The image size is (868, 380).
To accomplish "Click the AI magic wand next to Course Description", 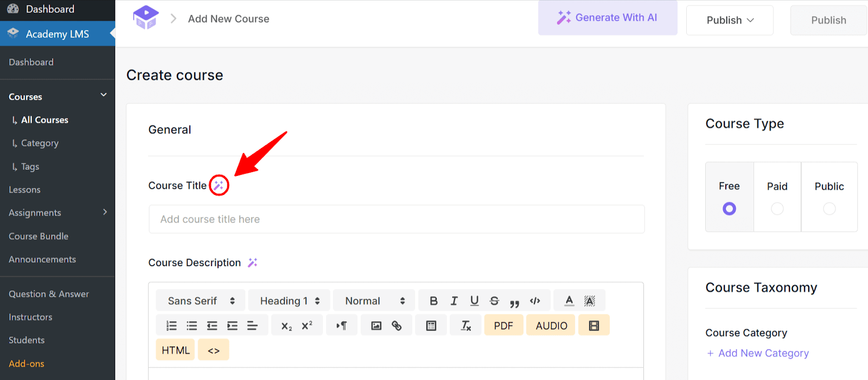I will [253, 263].
